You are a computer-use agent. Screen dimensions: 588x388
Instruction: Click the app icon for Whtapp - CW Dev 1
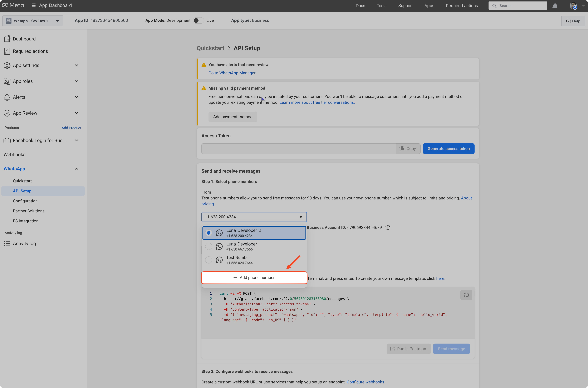(x=8, y=21)
